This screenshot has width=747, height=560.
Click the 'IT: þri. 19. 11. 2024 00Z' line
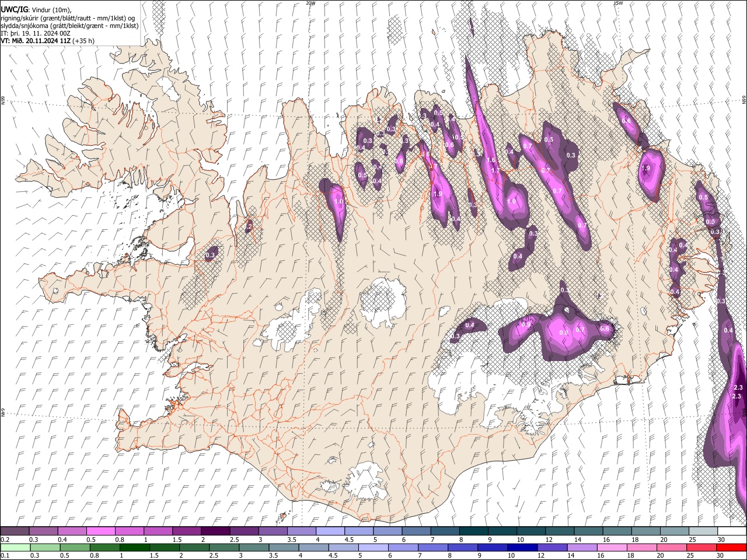tap(36, 33)
